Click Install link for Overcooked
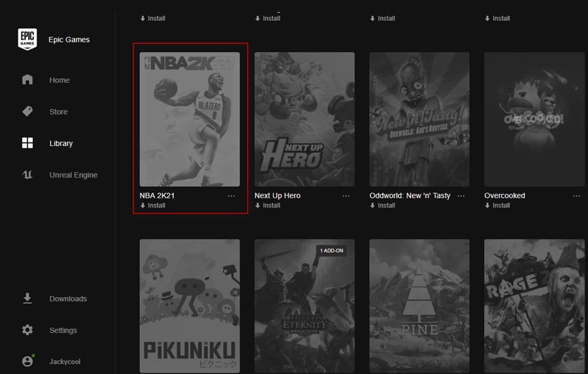Screen dimensions: 588x374 click(x=501, y=206)
